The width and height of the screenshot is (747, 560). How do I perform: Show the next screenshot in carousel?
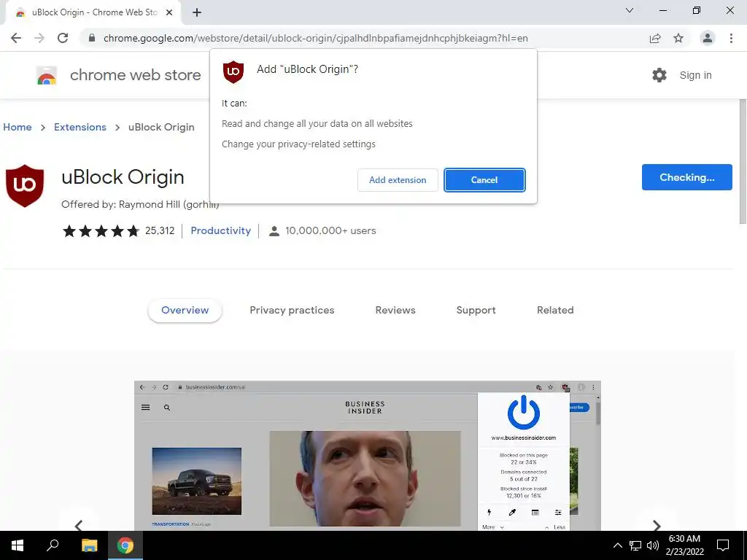pyautogui.click(x=657, y=525)
